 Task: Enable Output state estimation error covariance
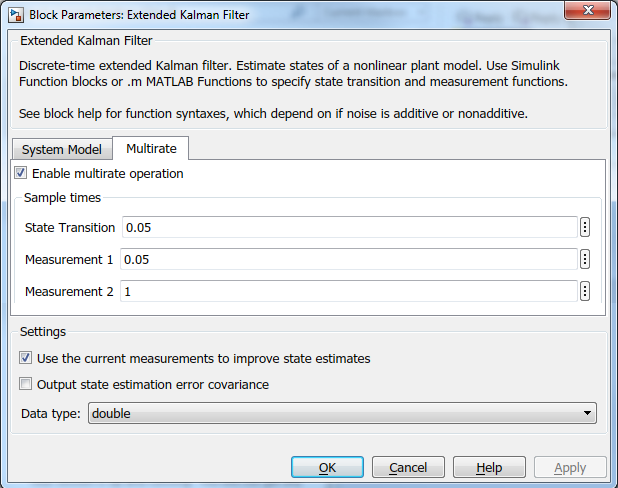(26, 384)
